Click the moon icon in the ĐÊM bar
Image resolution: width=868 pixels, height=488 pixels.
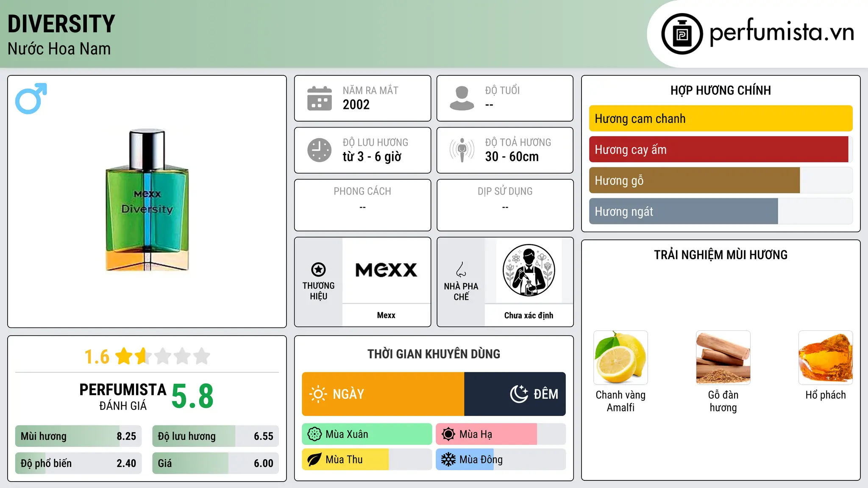point(519,394)
